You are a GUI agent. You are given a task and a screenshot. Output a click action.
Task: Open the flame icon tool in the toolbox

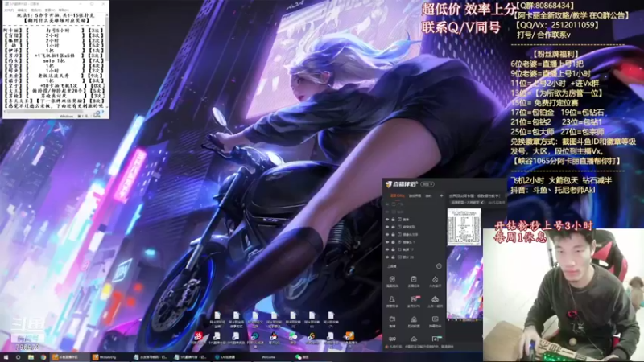[435, 279]
